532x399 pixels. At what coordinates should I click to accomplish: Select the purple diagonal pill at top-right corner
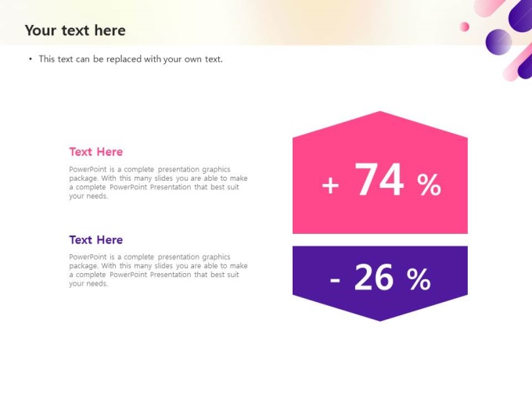[x=521, y=16]
